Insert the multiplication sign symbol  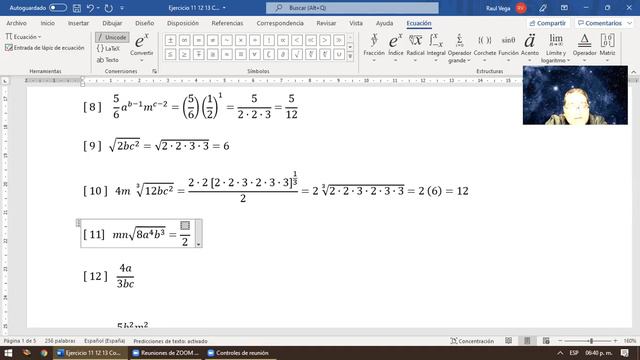(x=240, y=40)
